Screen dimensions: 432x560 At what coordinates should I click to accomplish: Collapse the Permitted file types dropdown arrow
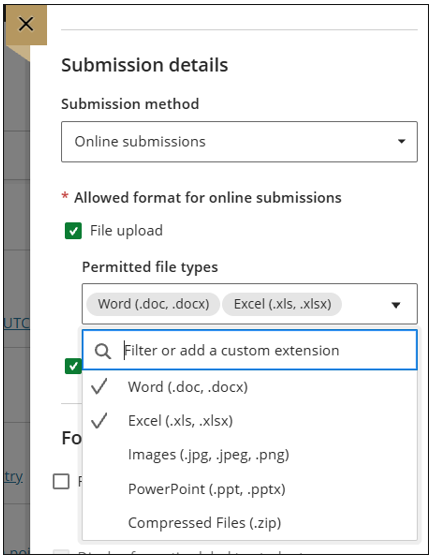point(396,305)
